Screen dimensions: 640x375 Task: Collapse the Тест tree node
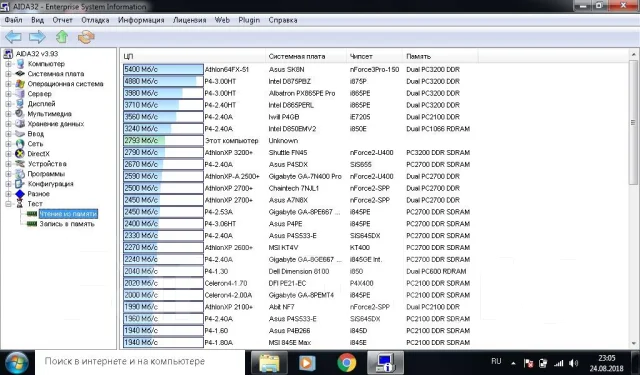pos(8,204)
